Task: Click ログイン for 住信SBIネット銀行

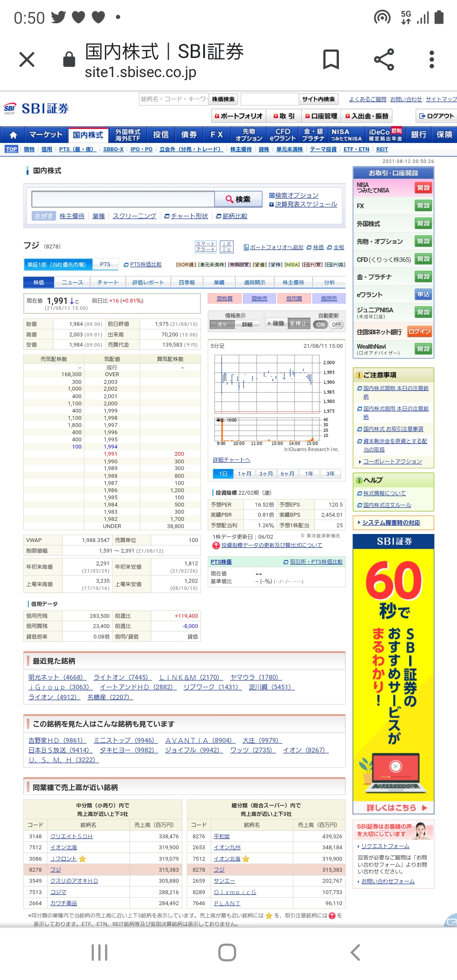Action: point(419,332)
